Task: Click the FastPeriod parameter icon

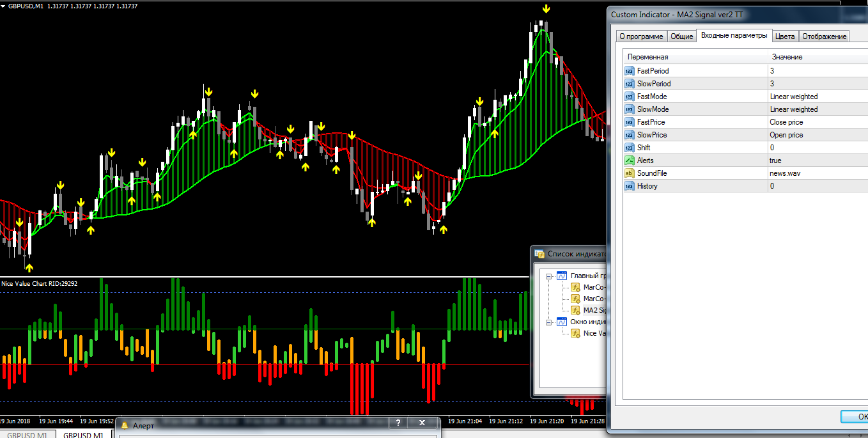Action: pyautogui.click(x=630, y=71)
